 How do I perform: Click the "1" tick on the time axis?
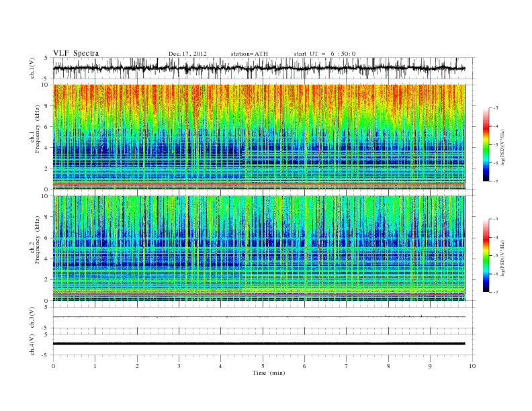(x=95, y=366)
